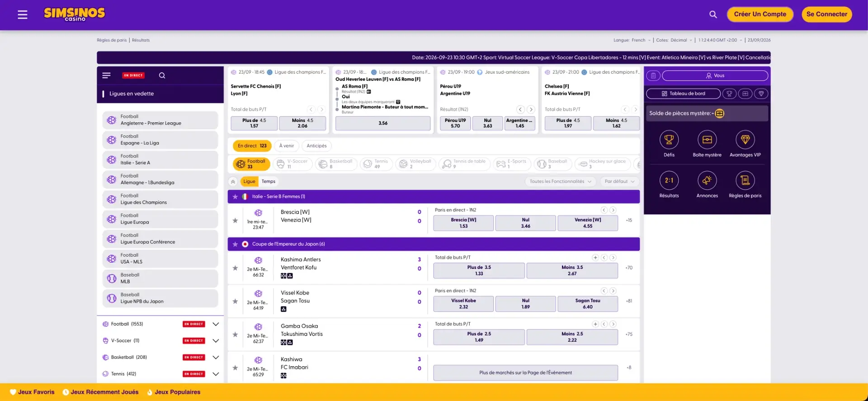Open Angleterre - Premier League
Screen dimensions: 868x401
coord(160,120)
